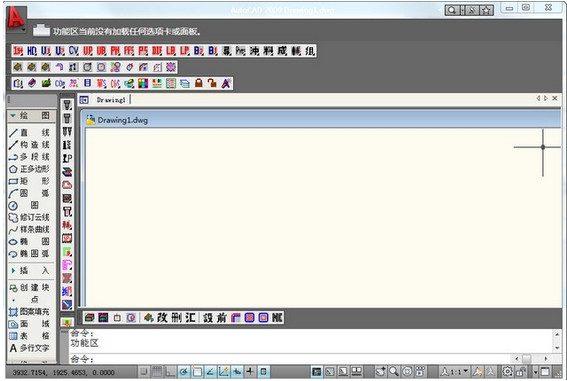Viewport: 567px width, 381px height.
Task: Select the 多行文字 multiline text tool
Action: [x=29, y=348]
